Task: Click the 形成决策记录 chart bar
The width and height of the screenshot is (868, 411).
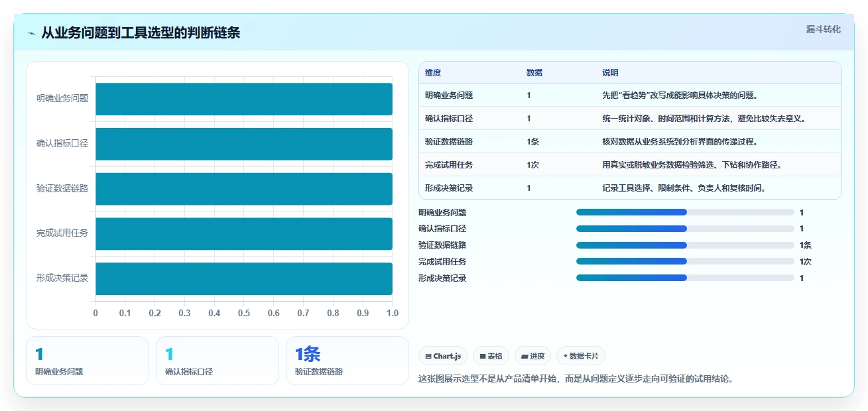Action: [x=244, y=278]
